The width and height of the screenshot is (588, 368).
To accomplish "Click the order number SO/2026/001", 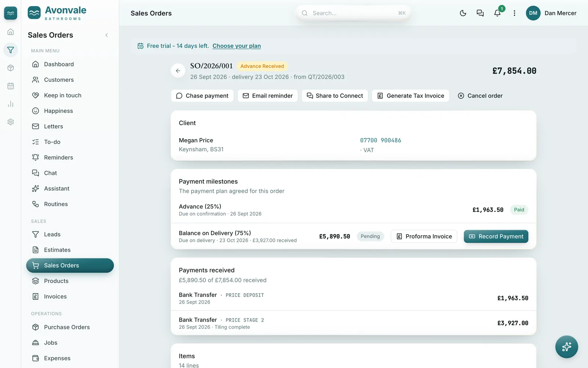I will 211,66.
